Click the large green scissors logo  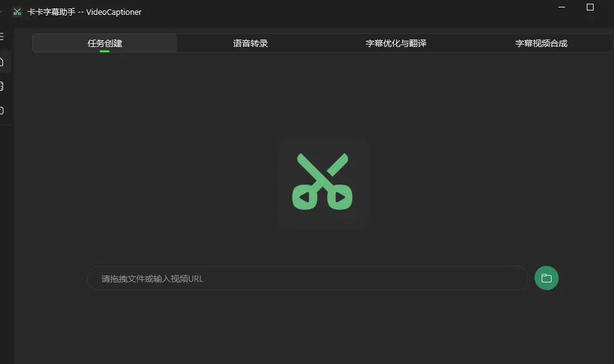(322, 182)
